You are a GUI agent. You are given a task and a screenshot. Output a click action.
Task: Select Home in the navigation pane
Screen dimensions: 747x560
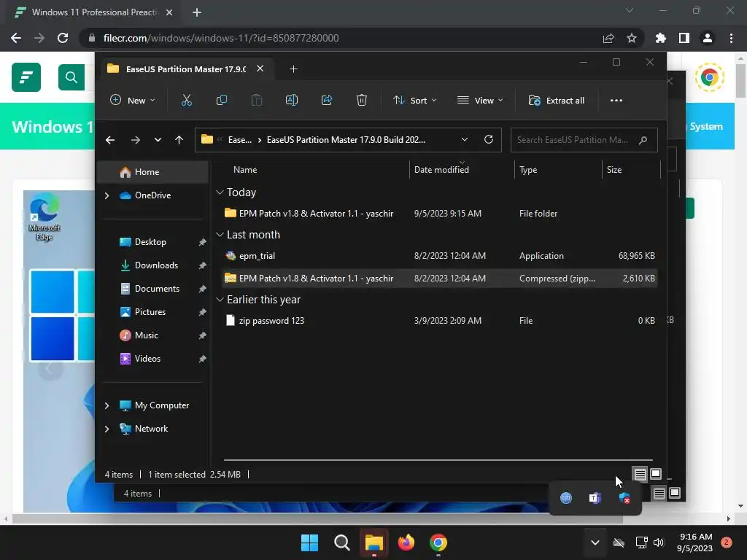(152, 172)
